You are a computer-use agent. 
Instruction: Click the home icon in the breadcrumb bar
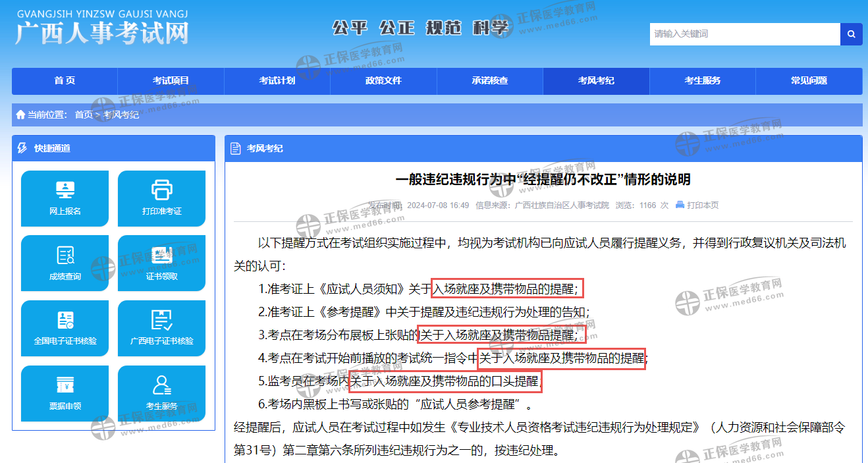point(19,115)
